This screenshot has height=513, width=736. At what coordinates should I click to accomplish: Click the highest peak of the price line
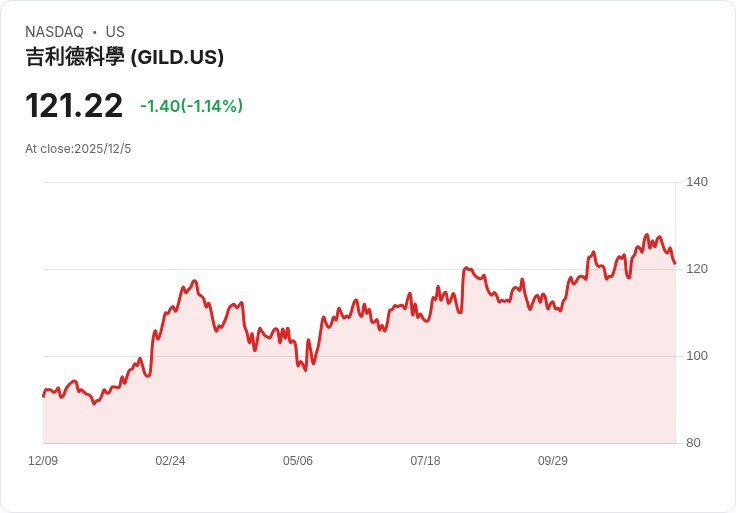pos(646,235)
